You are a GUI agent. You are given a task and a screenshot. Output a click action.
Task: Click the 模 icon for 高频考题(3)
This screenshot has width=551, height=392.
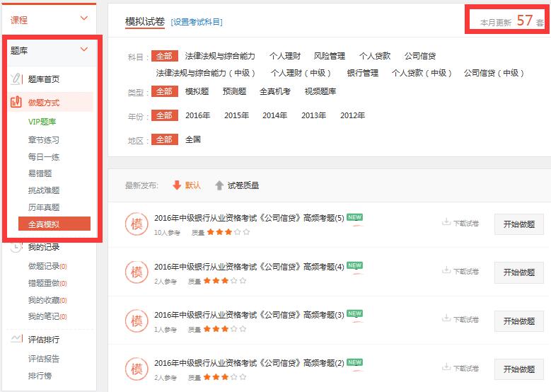pyautogui.click(x=137, y=321)
